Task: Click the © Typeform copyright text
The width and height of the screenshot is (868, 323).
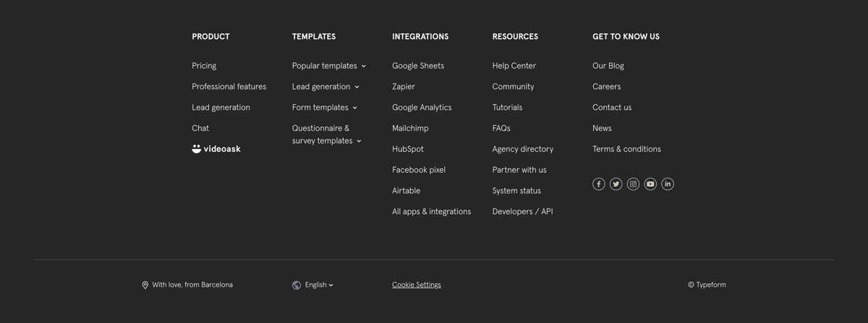Action: click(707, 285)
